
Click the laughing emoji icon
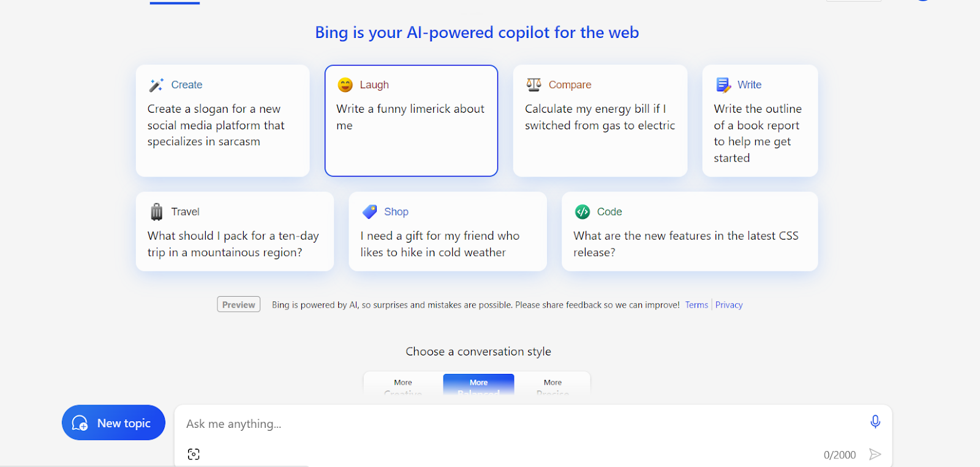point(345,85)
